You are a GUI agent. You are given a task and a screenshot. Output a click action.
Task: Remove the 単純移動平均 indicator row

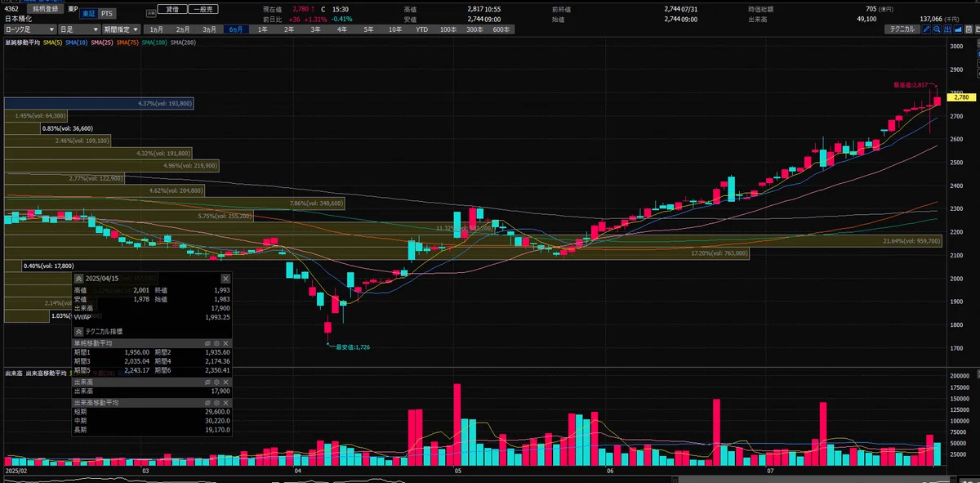point(225,343)
